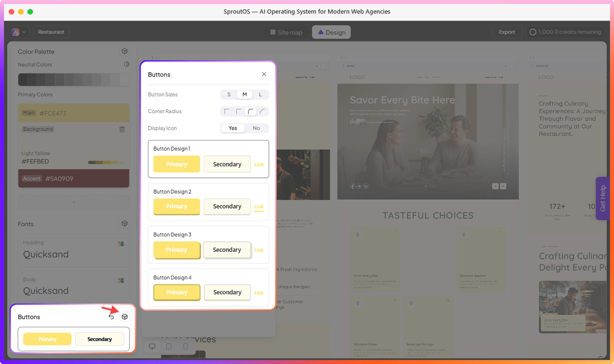614x364 pixels.
Task: Click the Main #FCE473 color swatch
Action: point(74,113)
